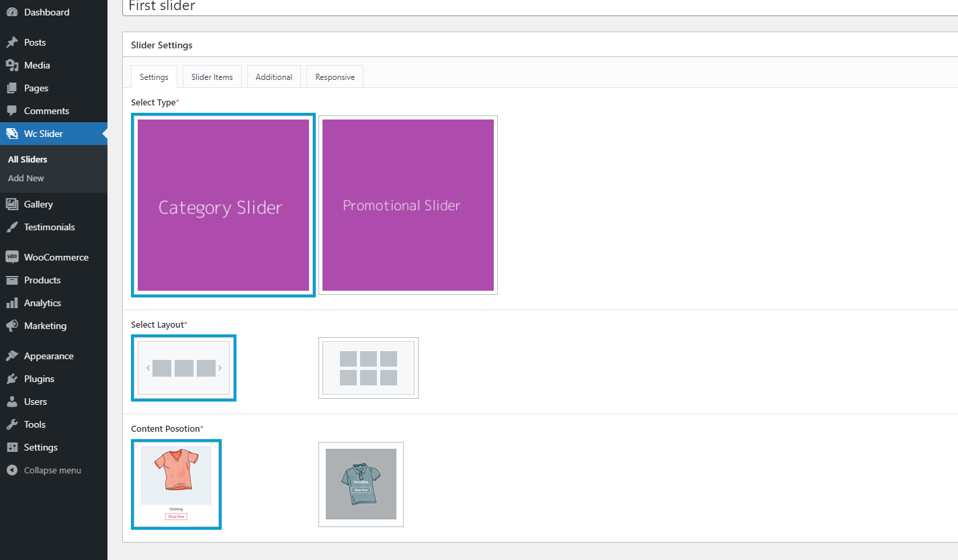Open the Analytics menu label
Image resolution: width=958 pixels, height=560 pixels.
42,303
